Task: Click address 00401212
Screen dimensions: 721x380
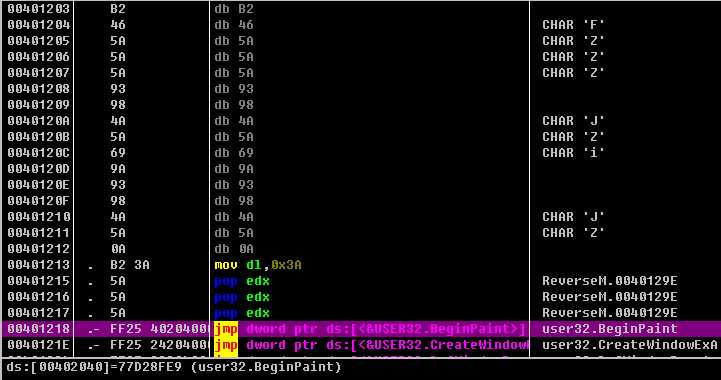Action: 39,249
